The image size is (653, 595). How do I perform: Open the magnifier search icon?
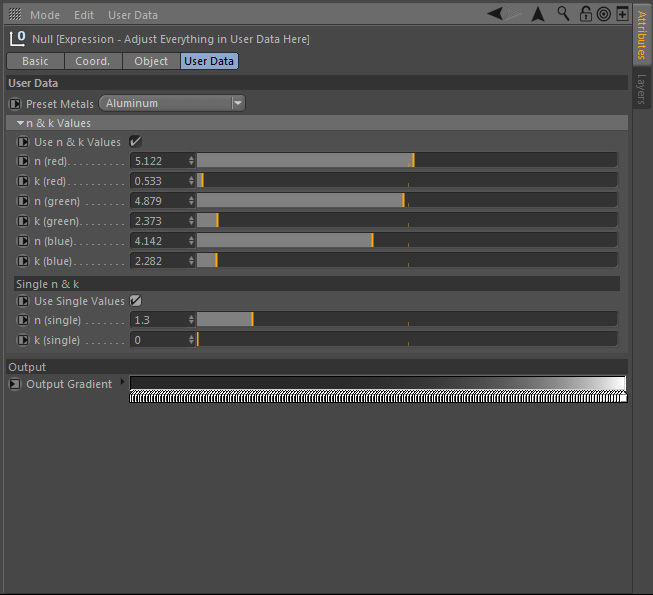tap(563, 14)
